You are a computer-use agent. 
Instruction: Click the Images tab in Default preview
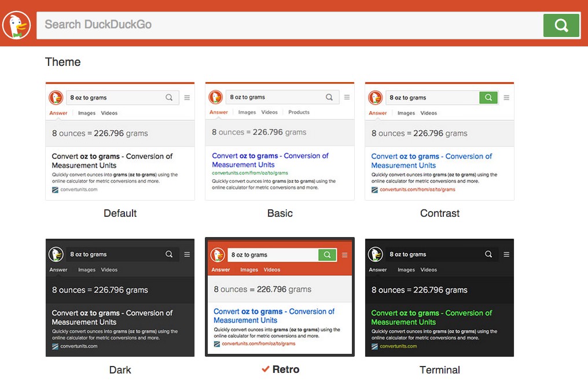(x=87, y=113)
